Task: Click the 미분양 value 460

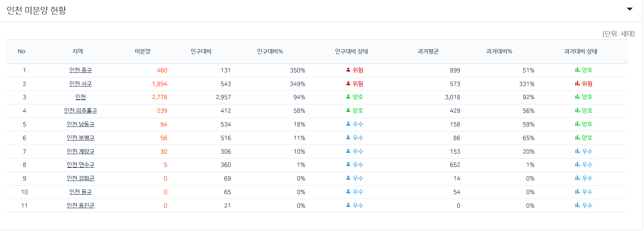Action: [x=162, y=70]
